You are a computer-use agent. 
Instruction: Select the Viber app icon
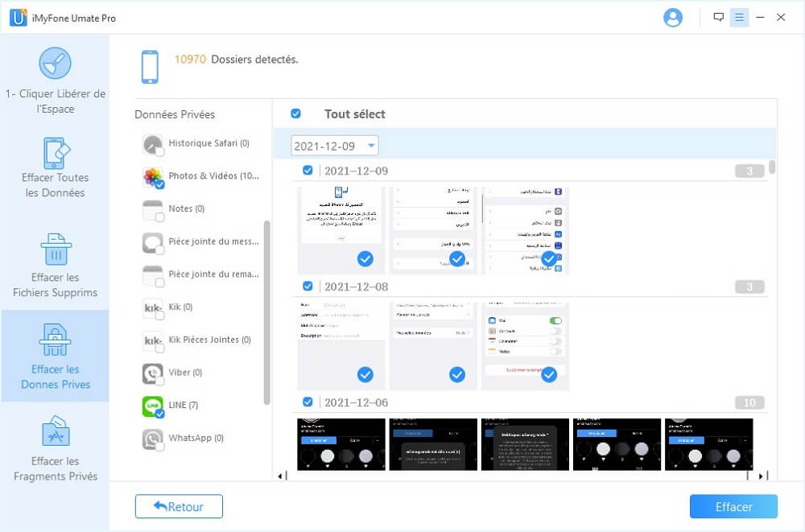[x=153, y=373]
